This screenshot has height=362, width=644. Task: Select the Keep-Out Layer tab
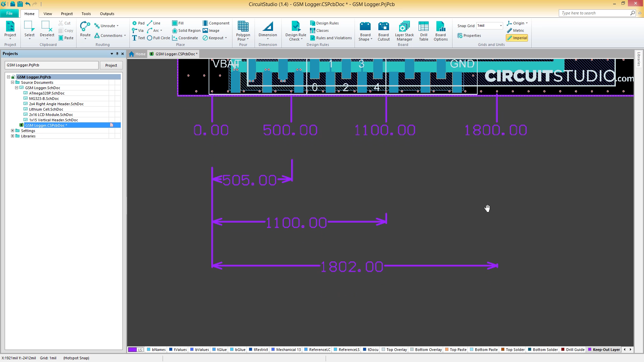603,349
